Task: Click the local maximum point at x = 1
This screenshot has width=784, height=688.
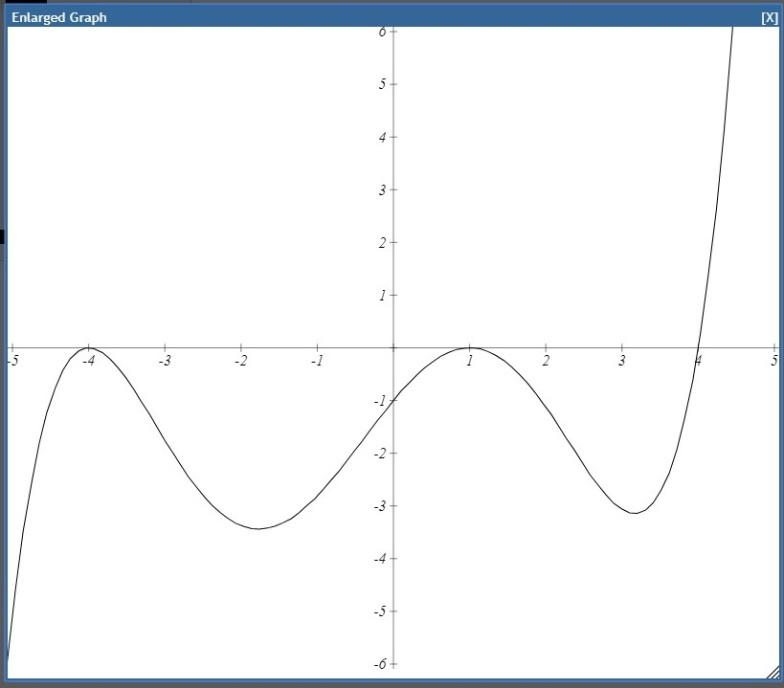Action: [x=468, y=346]
